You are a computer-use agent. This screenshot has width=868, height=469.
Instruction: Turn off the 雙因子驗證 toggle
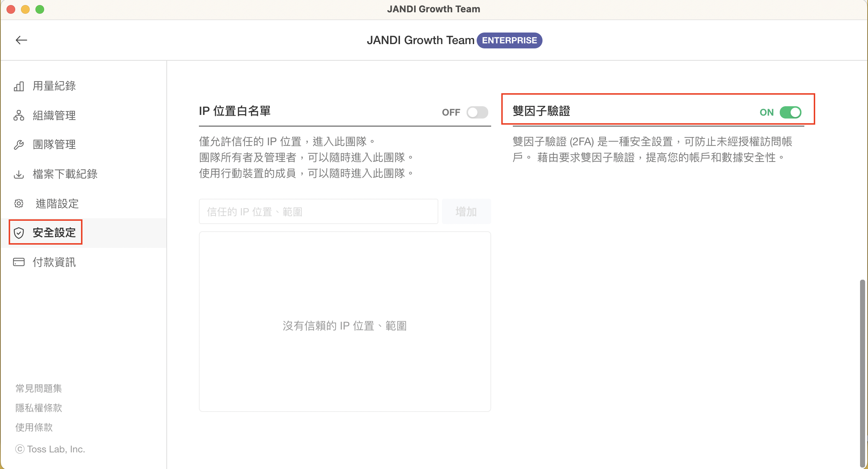point(791,112)
